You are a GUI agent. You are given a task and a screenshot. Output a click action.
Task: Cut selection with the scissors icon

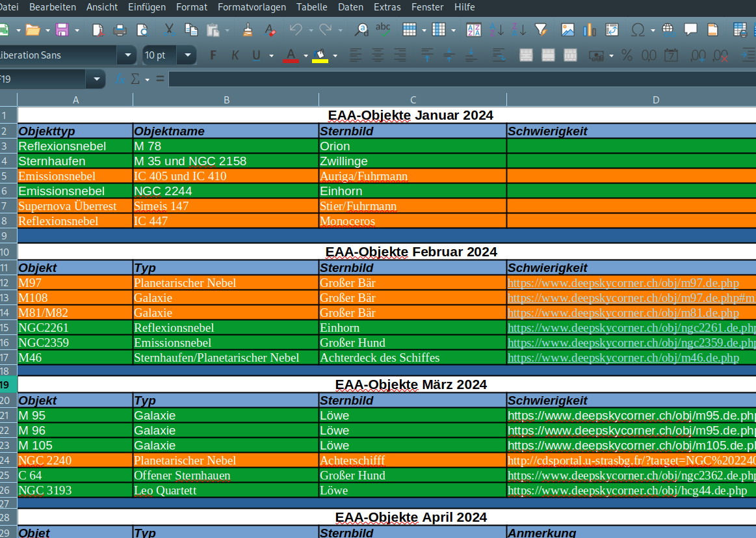tap(169, 31)
